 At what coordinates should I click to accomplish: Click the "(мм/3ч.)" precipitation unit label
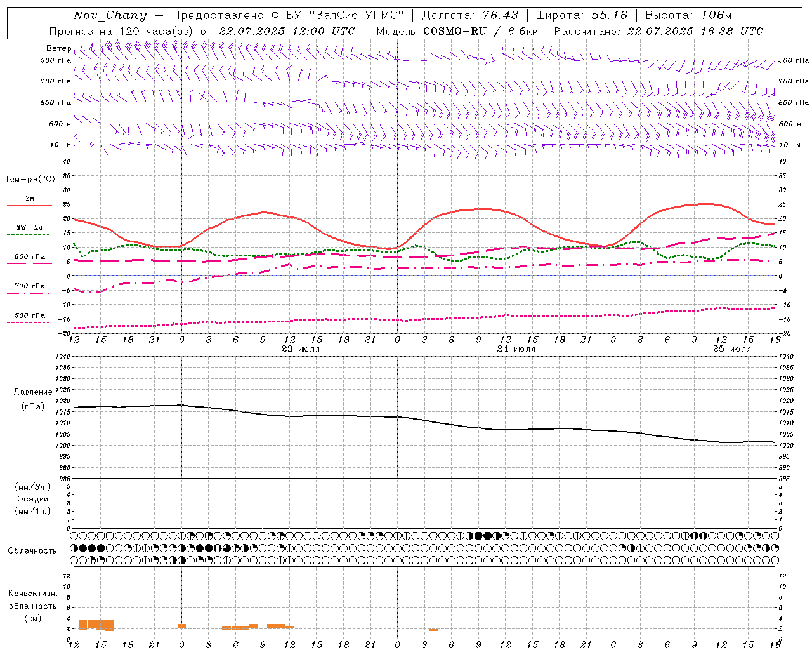pos(33,487)
